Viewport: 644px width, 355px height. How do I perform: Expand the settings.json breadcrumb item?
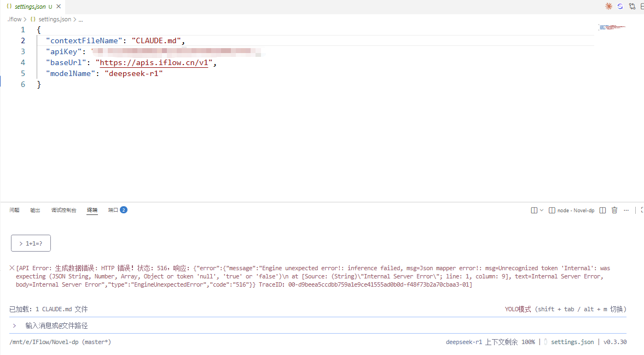(x=54, y=19)
